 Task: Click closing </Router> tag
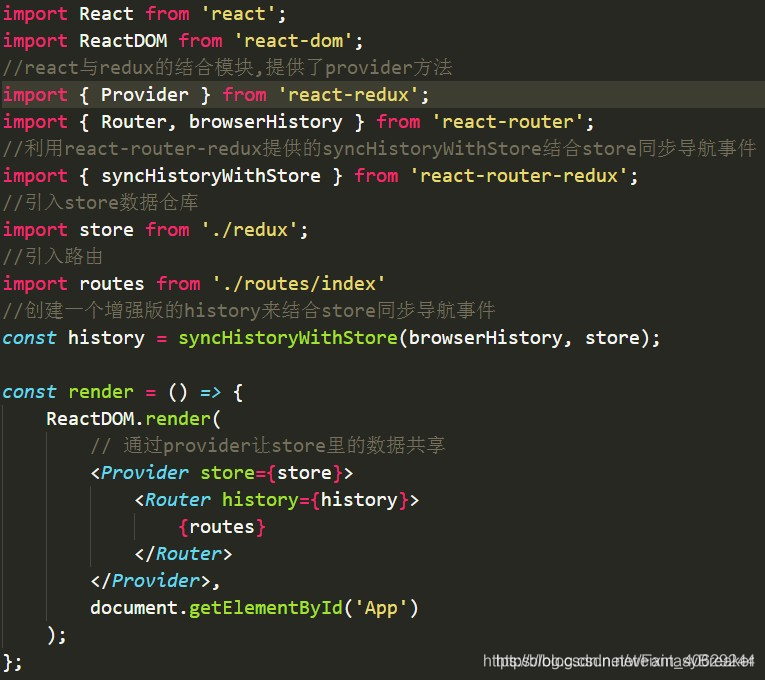point(183,554)
